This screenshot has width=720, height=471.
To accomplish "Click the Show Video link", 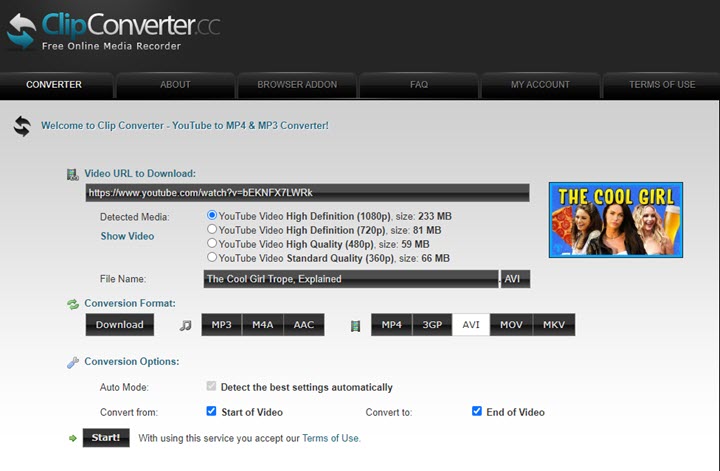I will click(x=128, y=236).
